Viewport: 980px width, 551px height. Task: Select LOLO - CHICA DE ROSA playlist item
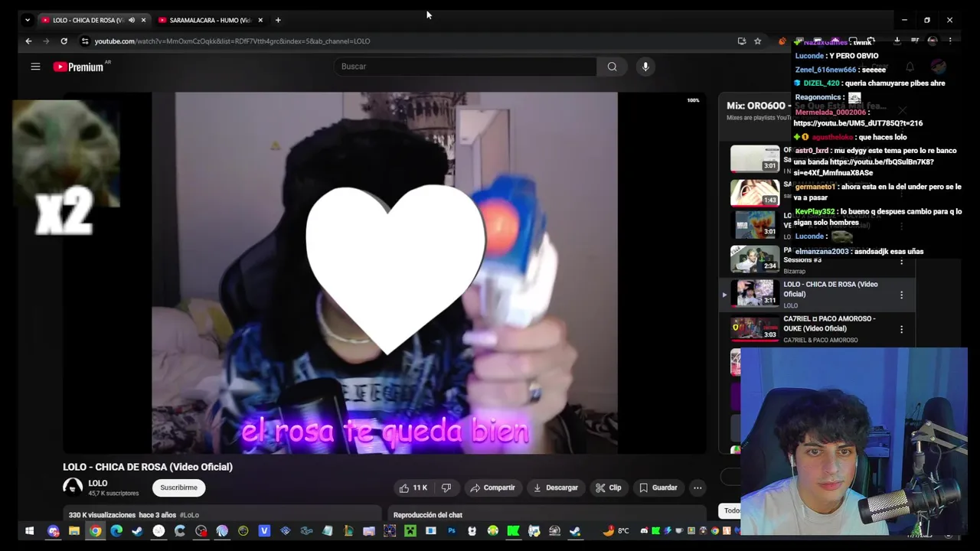tap(815, 294)
